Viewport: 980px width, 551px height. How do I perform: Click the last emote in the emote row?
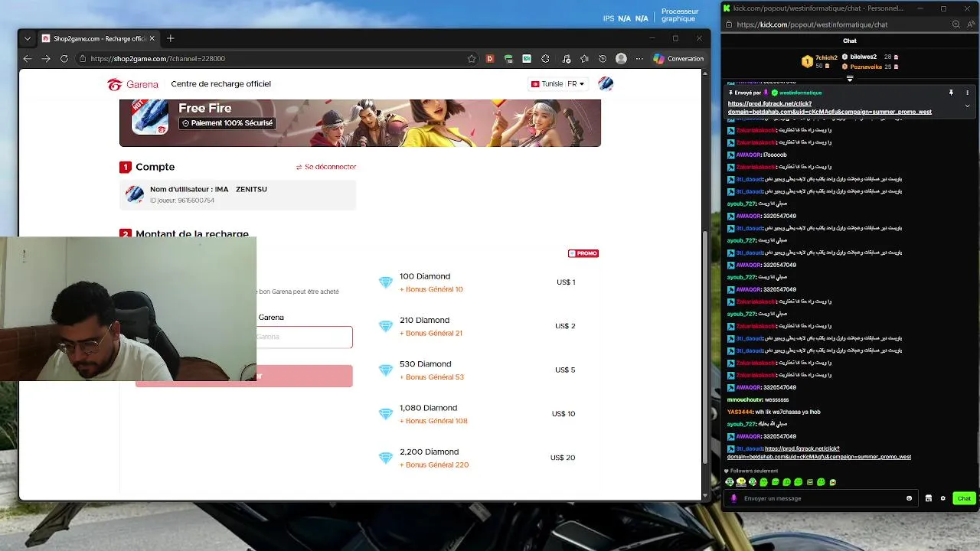point(833,482)
